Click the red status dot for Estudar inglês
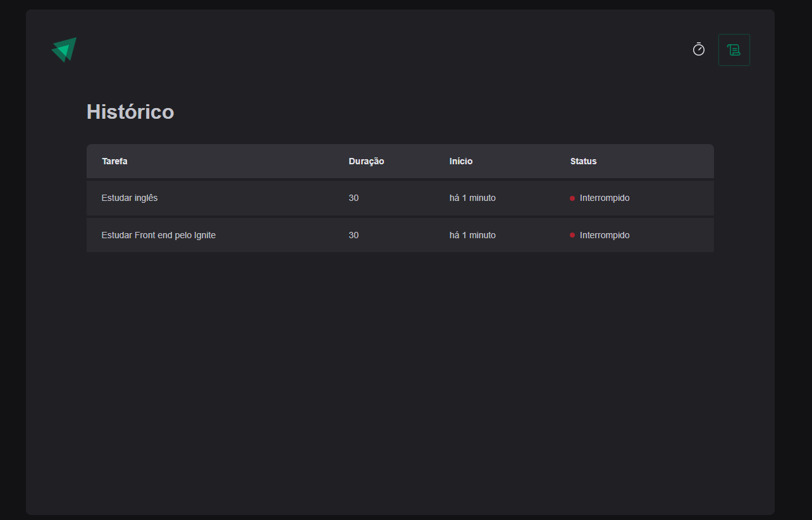The image size is (812, 520). [572, 198]
